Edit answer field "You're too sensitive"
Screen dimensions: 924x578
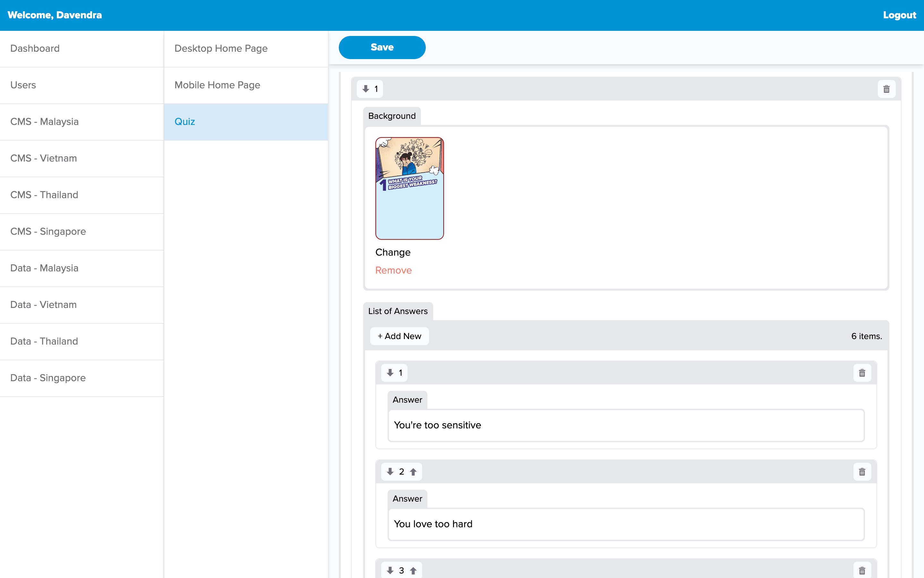[626, 425]
